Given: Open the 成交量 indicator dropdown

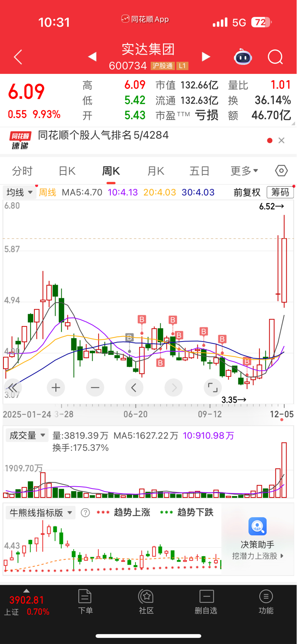Looking at the screenshot, I should [x=27, y=436].
